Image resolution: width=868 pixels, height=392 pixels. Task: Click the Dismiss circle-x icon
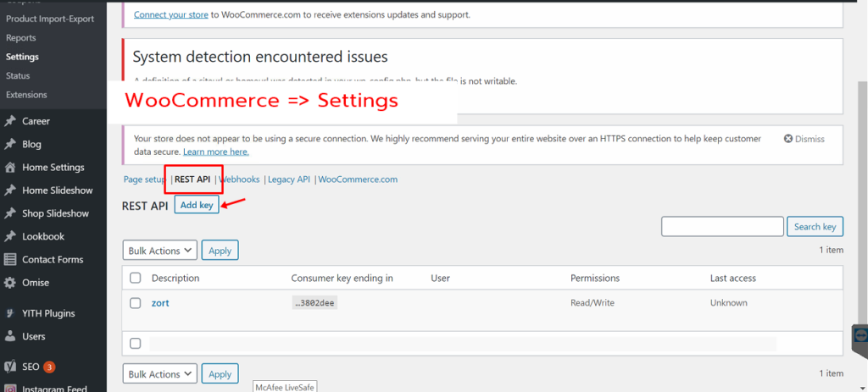788,139
